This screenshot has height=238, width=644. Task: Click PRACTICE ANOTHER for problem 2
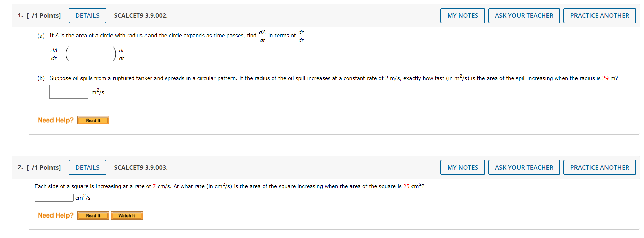(599, 167)
